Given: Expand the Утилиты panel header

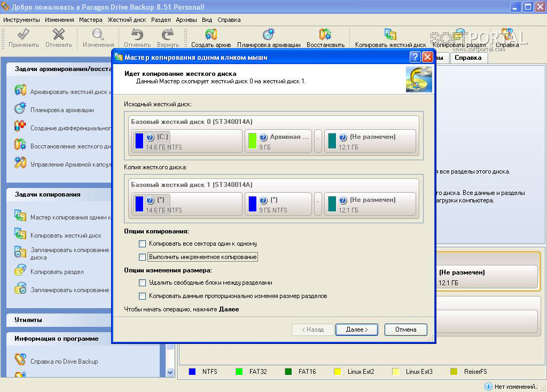Looking at the screenshot, I should point(59,320).
